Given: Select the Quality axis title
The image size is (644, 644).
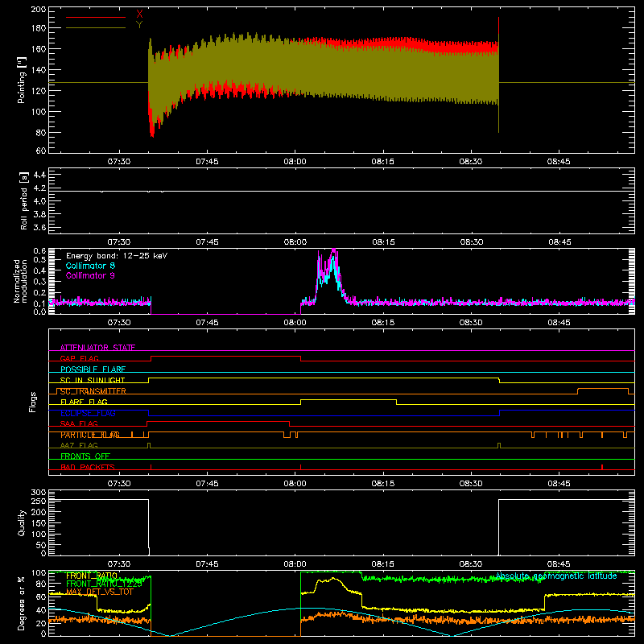Looking at the screenshot, I should point(22,522).
